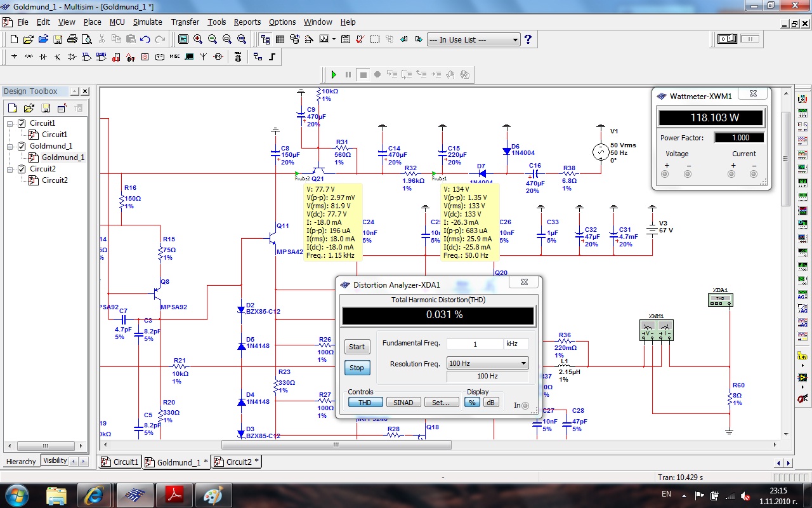
Task: Open the Grapher dropdown arrow
Action: tap(334, 39)
